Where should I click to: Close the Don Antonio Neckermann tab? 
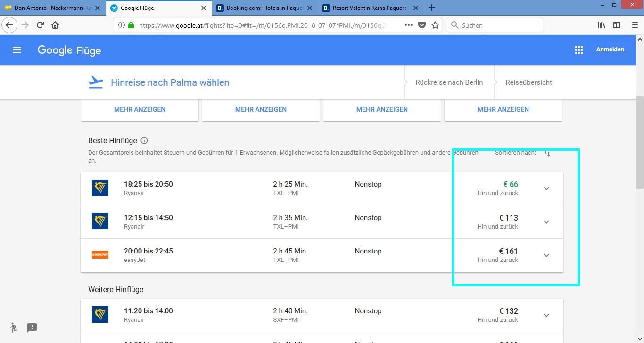click(98, 8)
